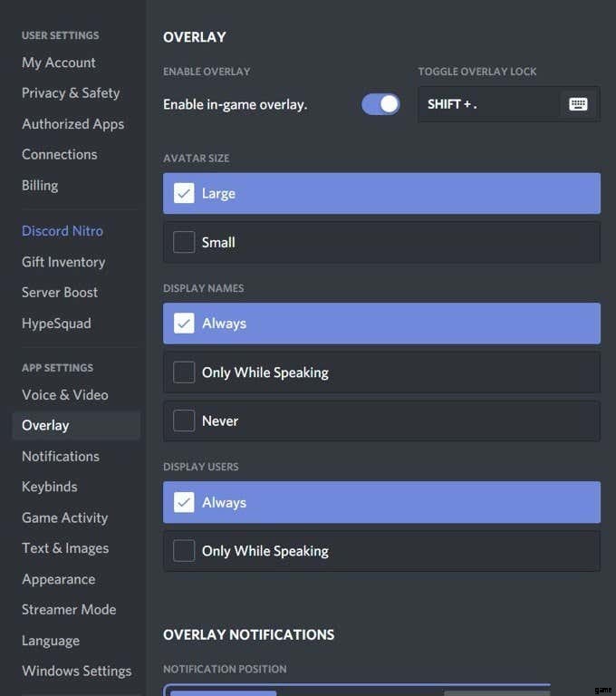Image resolution: width=616 pixels, height=696 pixels.
Task: Open Streamer Mode settings
Action: click(x=69, y=610)
